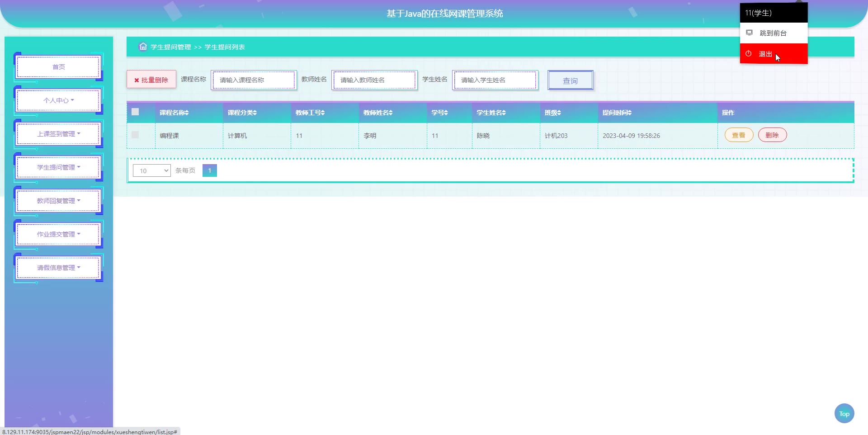
Task: Choose 跳到前台 from the user menu
Action: click(774, 33)
